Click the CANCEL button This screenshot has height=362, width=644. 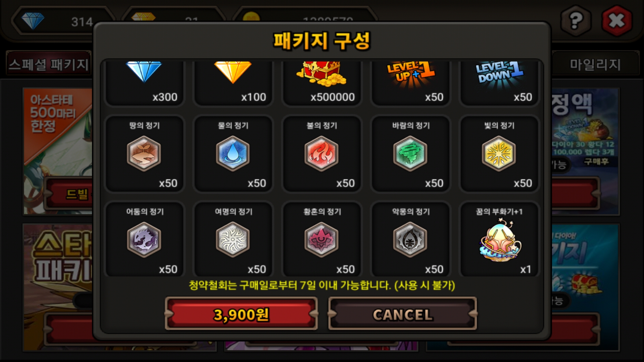(x=402, y=314)
